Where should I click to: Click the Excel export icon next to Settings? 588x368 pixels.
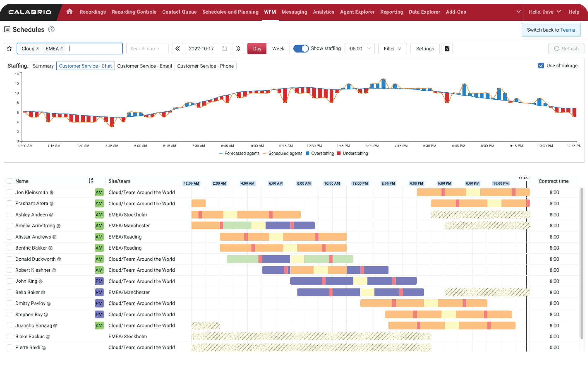(447, 49)
